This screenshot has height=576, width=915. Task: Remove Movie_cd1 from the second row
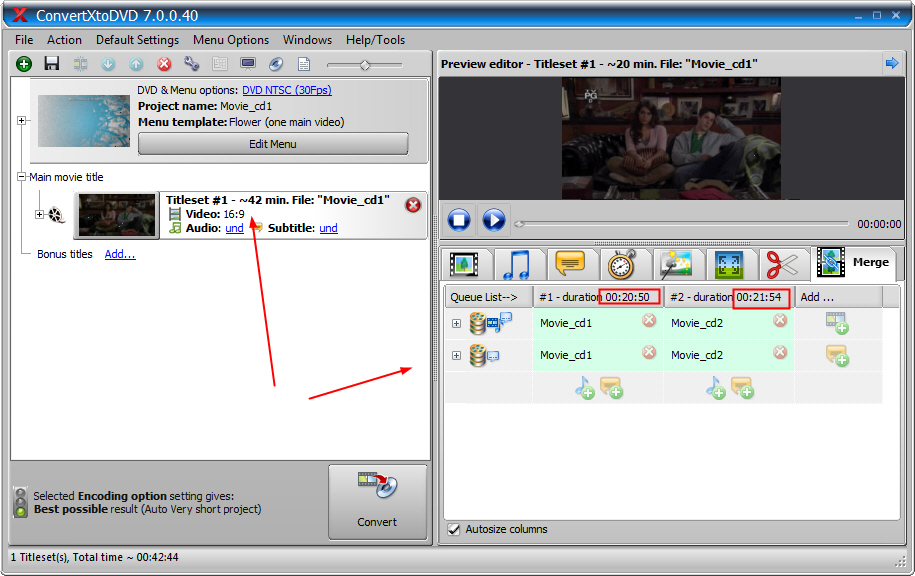pyautogui.click(x=649, y=352)
